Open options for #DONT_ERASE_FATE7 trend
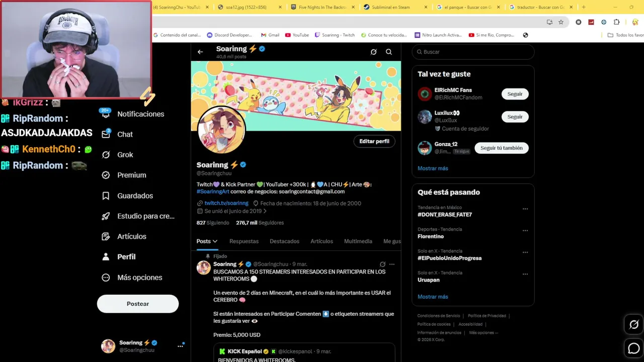 (x=525, y=209)
